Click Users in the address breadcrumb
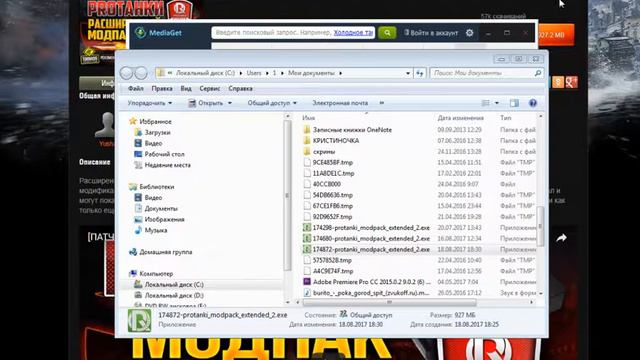640x360 pixels. [254, 73]
